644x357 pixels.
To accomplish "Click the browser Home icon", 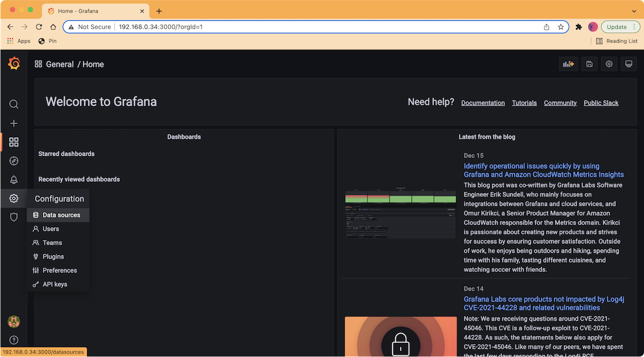I will click(x=53, y=27).
